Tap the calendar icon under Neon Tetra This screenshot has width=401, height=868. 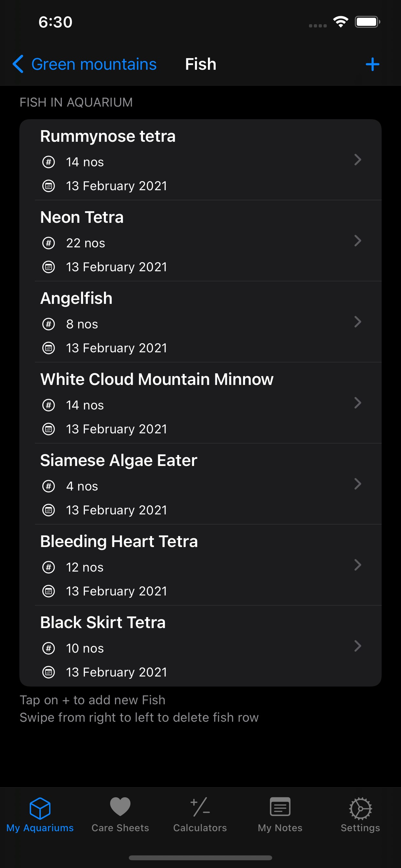tap(48, 267)
